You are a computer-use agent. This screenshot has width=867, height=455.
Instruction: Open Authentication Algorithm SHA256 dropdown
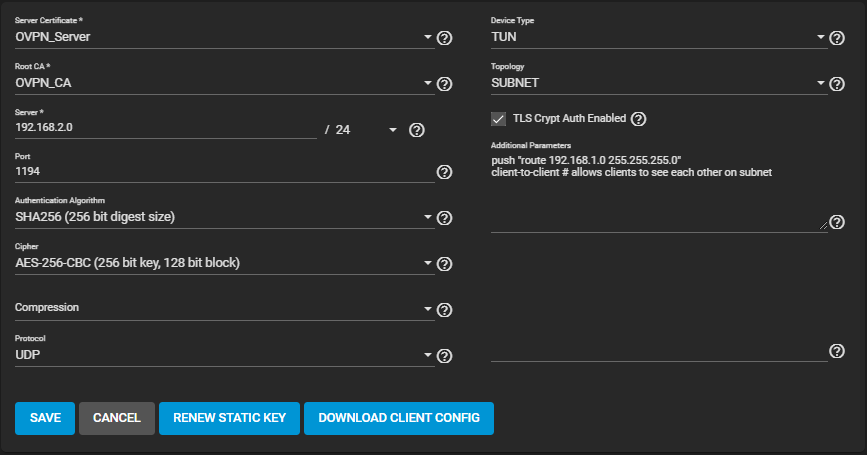click(x=224, y=217)
